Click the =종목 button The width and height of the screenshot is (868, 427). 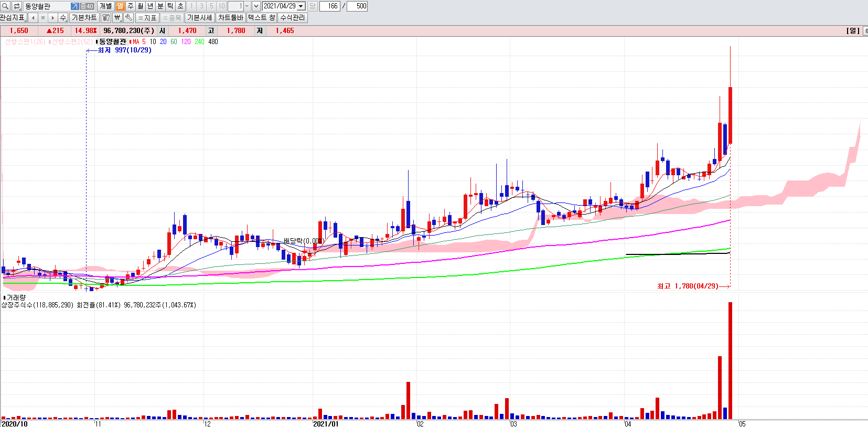(172, 18)
